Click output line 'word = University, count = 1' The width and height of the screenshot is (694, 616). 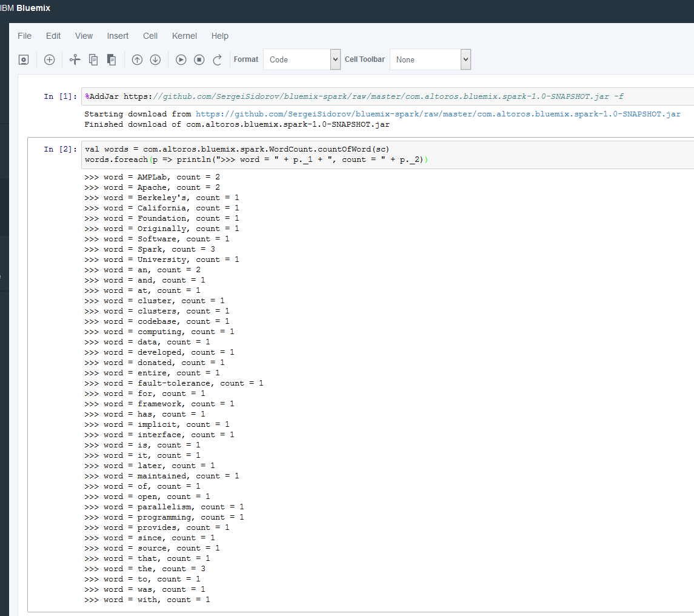[x=162, y=259]
